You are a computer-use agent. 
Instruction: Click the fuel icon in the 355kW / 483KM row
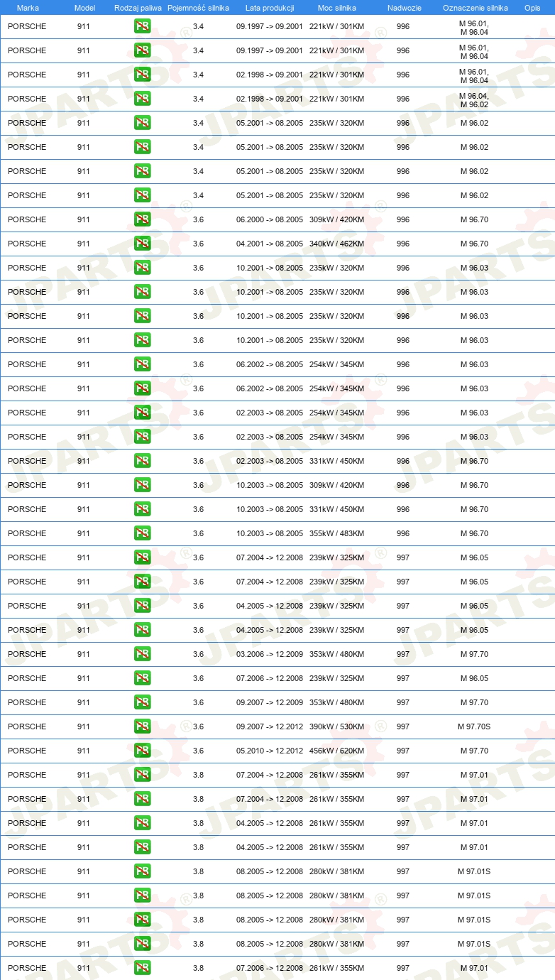142,533
